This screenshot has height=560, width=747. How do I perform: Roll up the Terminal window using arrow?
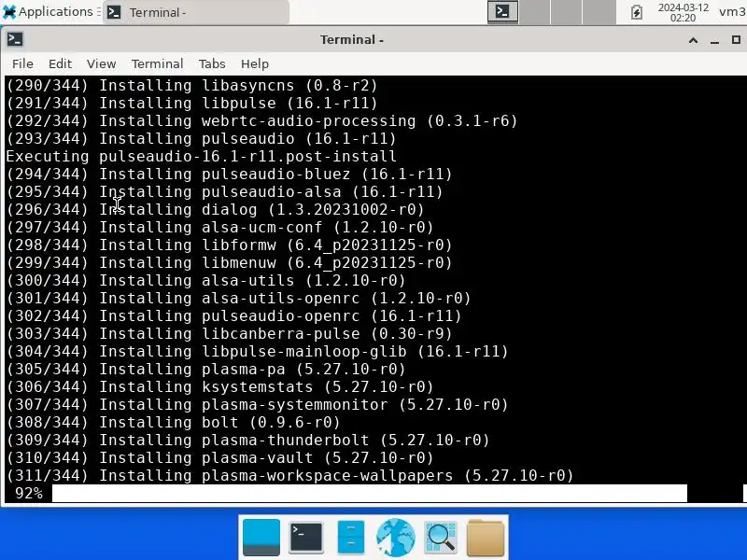(693, 40)
